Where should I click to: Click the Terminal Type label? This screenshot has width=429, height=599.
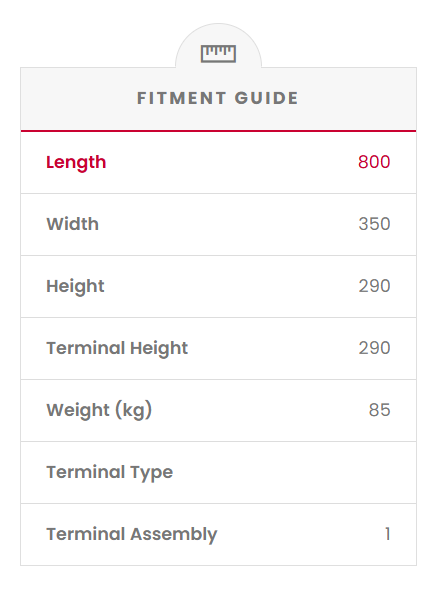pyautogui.click(x=110, y=473)
